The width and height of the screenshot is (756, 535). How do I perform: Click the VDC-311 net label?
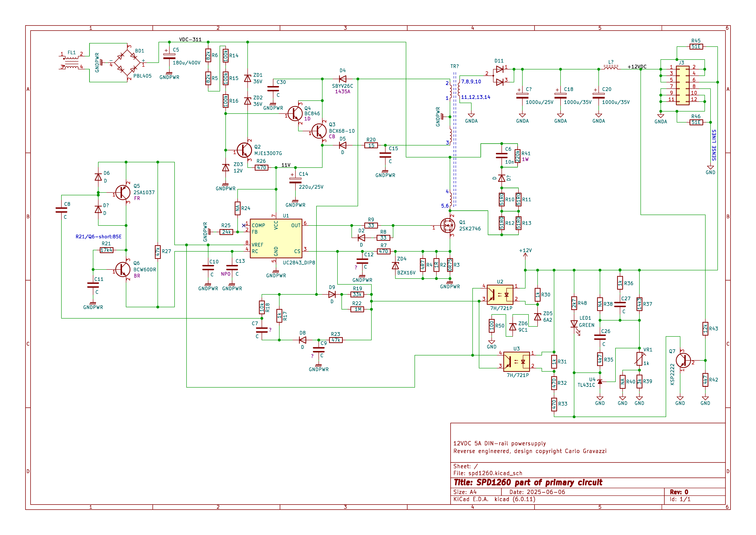pyautogui.click(x=190, y=40)
